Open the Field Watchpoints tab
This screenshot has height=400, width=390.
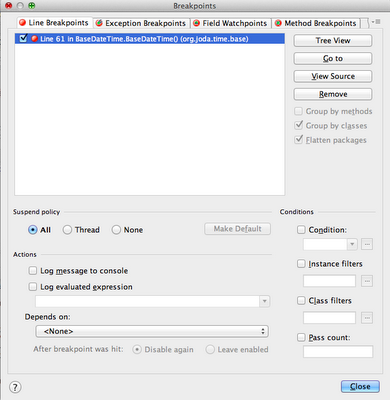[x=230, y=23]
